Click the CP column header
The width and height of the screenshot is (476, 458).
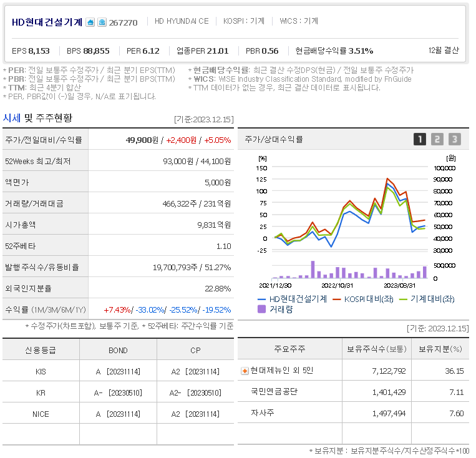pyautogui.click(x=195, y=351)
